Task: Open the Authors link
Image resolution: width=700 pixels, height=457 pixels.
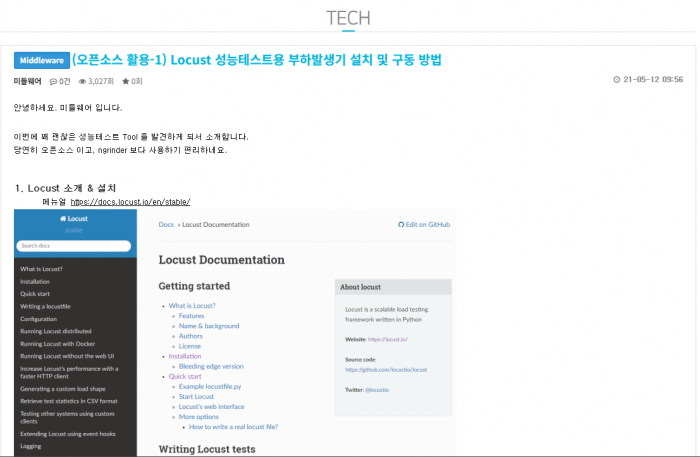Action: 191,336
